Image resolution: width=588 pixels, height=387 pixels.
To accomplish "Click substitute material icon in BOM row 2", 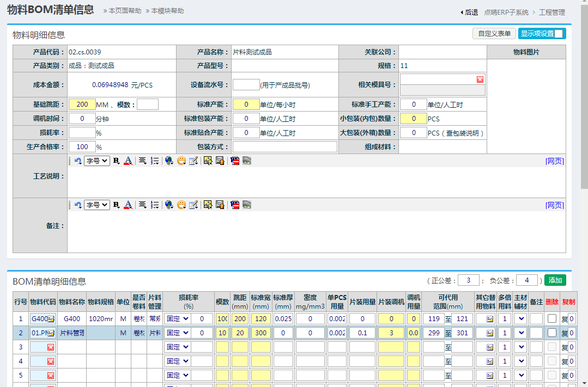I will tap(489, 333).
